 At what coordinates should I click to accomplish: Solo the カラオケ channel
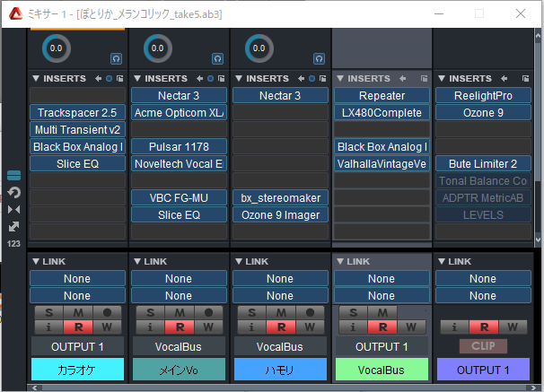click(x=48, y=313)
